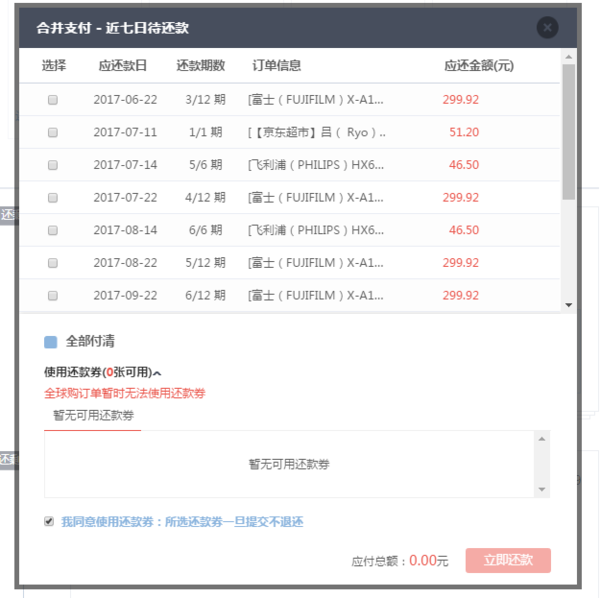Open the 我同意使用还款券 agreement link
The height and width of the screenshot is (598, 600).
tap(182, 521)
